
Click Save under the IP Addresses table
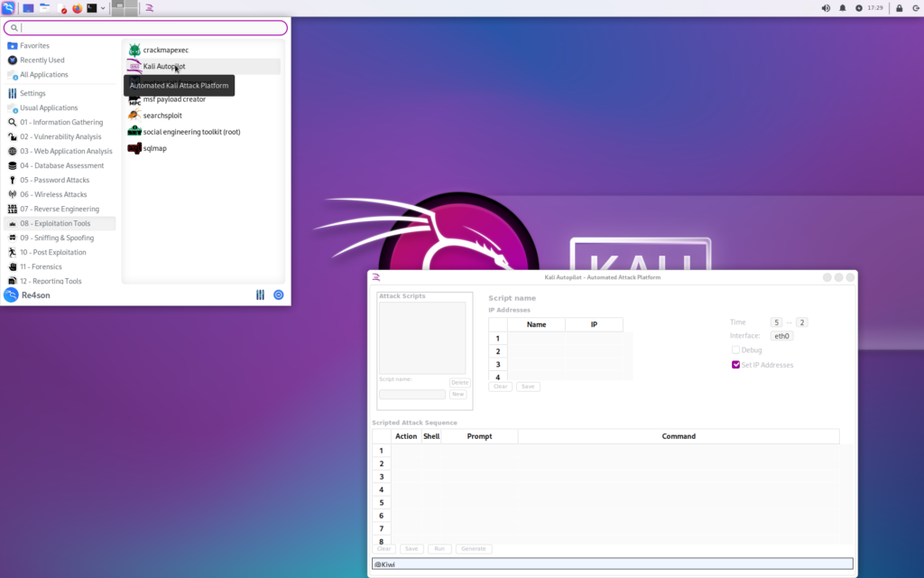tap(528, 387)
